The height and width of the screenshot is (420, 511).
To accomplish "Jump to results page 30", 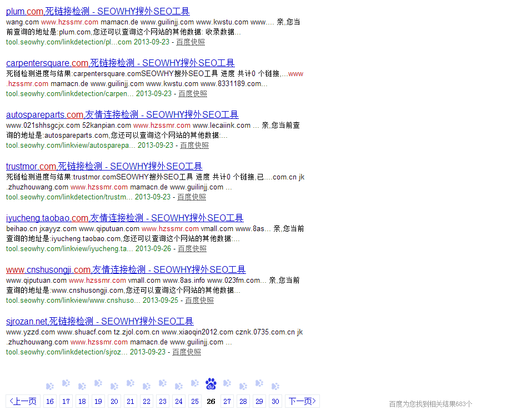I will [275, 401].
